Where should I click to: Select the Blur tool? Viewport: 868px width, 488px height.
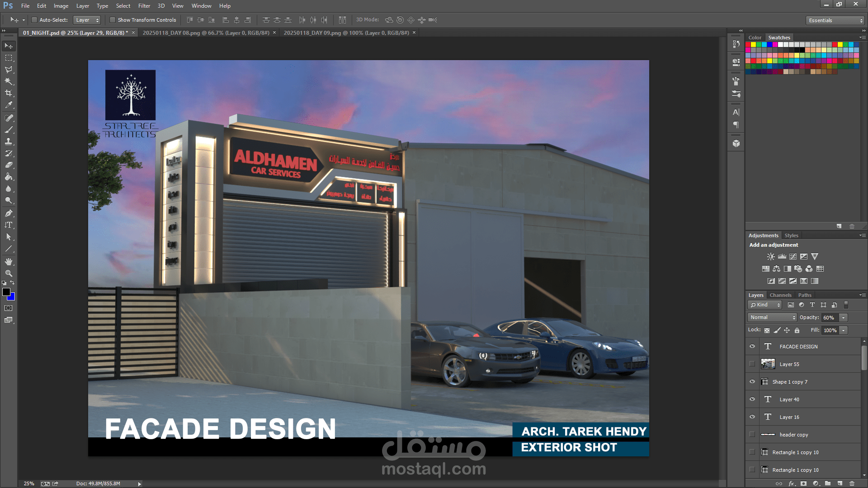point(9,188)
